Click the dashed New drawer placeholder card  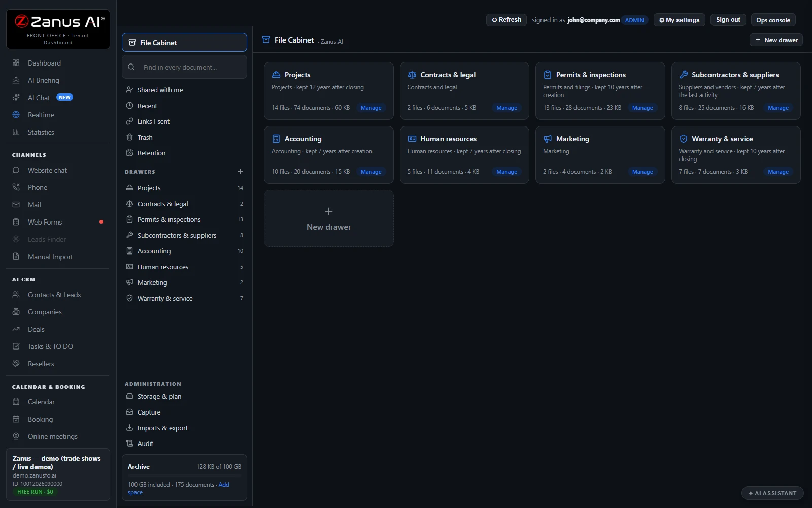click(328, 218)
